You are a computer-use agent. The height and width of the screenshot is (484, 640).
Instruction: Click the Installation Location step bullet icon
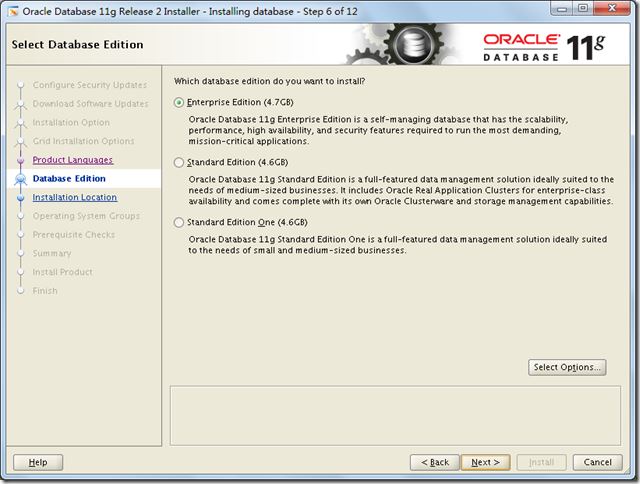click(x=20, y=198)
